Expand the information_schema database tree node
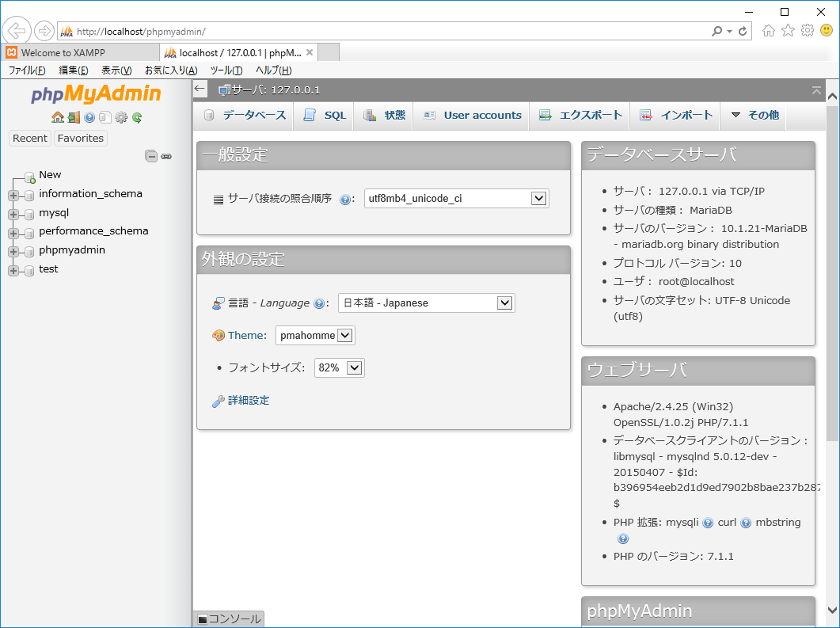Screen dimensions: 840x628 click(x=13, y=195)
